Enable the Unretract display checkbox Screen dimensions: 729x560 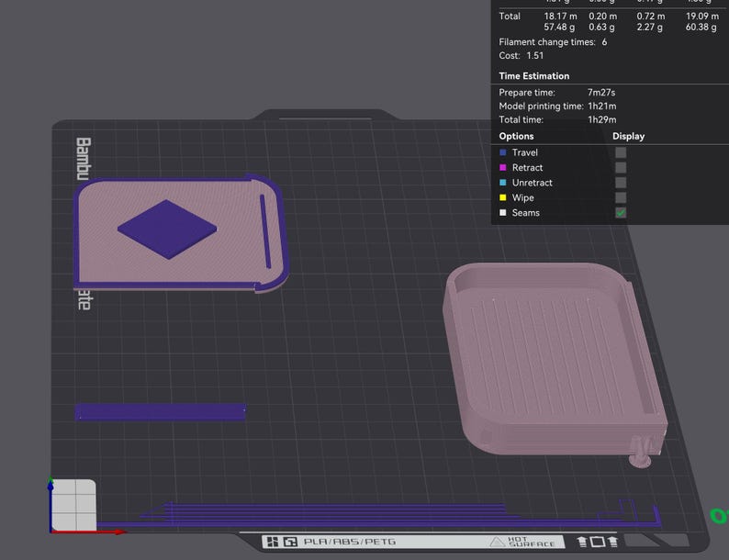pos(621,183)
